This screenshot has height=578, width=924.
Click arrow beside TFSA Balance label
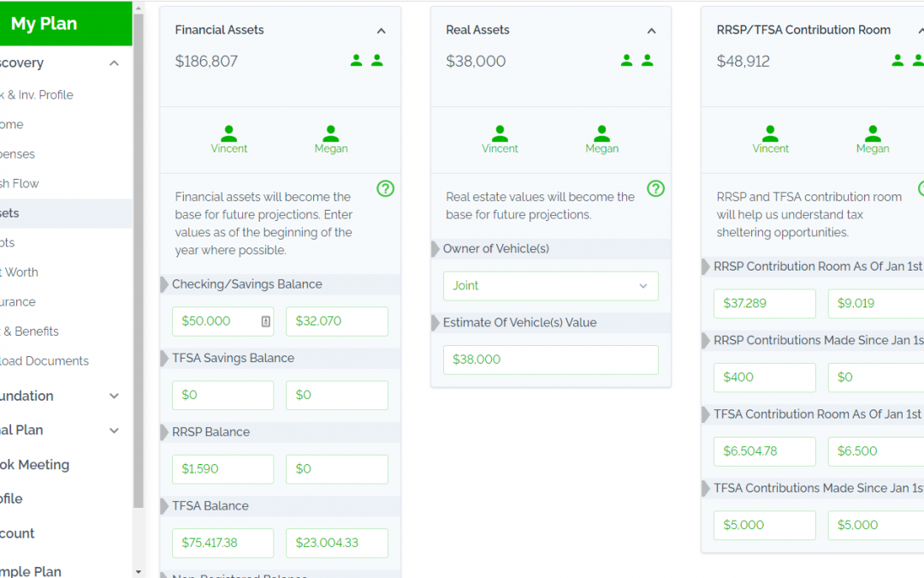coord(164,506)
